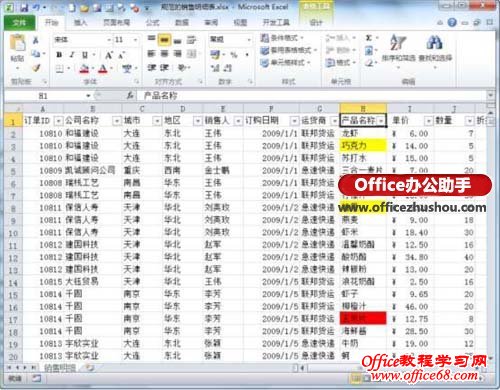Screen dimensions: 500x390
Task: Click the Increase Font Size icon
Action: point(109,55)
